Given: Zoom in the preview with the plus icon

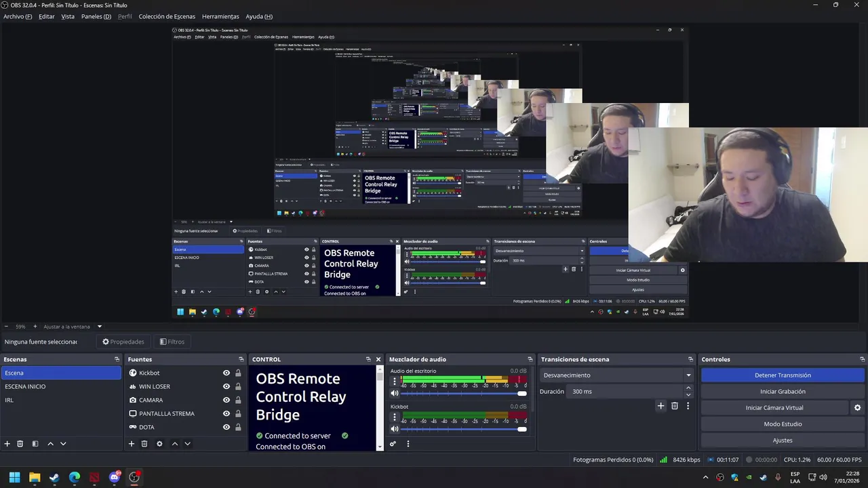Looking at the screenshot, I should point(35,327).
